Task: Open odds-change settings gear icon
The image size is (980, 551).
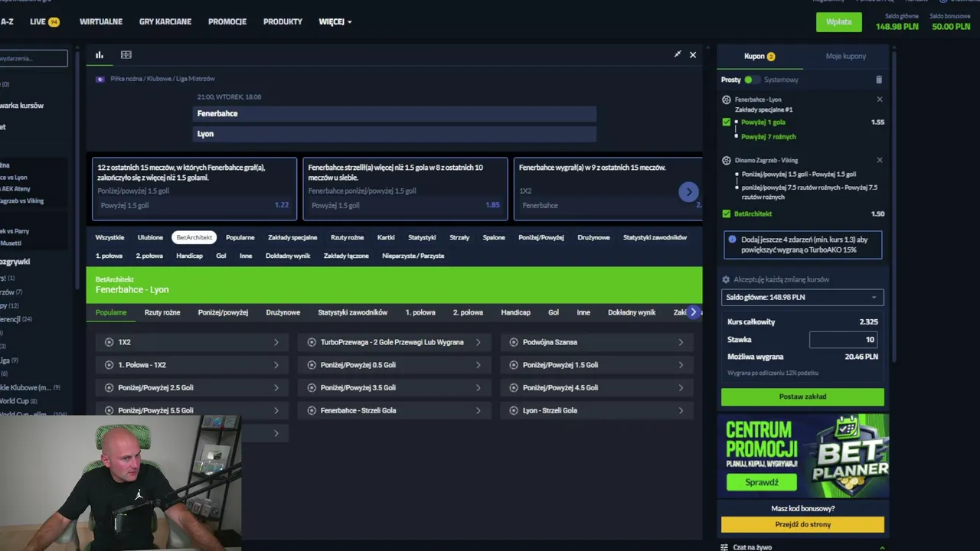Action: [726, 280]
